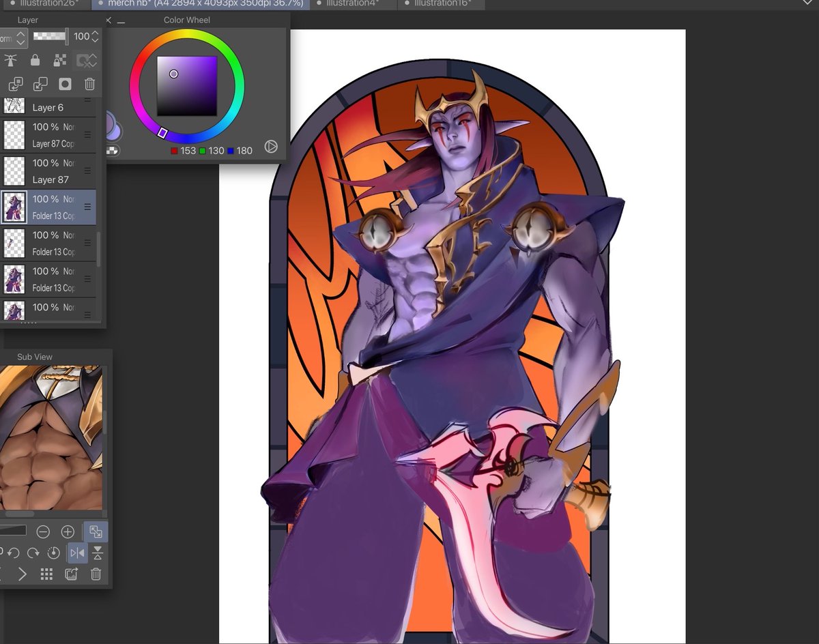Adjust the layer opacity slider

(51, 36)
